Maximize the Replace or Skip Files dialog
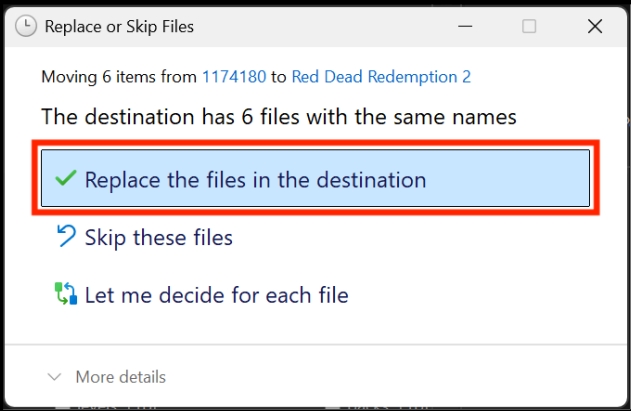 point(529,27)
